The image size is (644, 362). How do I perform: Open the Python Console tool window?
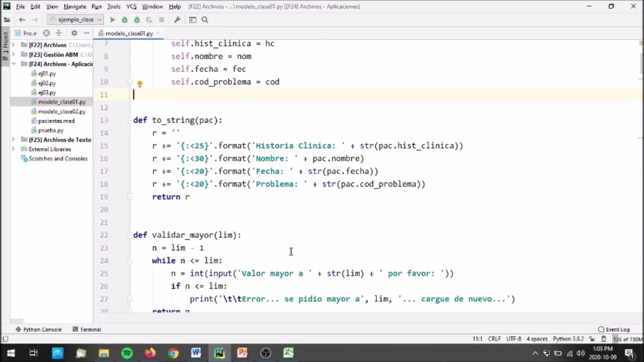click(38, 329)
